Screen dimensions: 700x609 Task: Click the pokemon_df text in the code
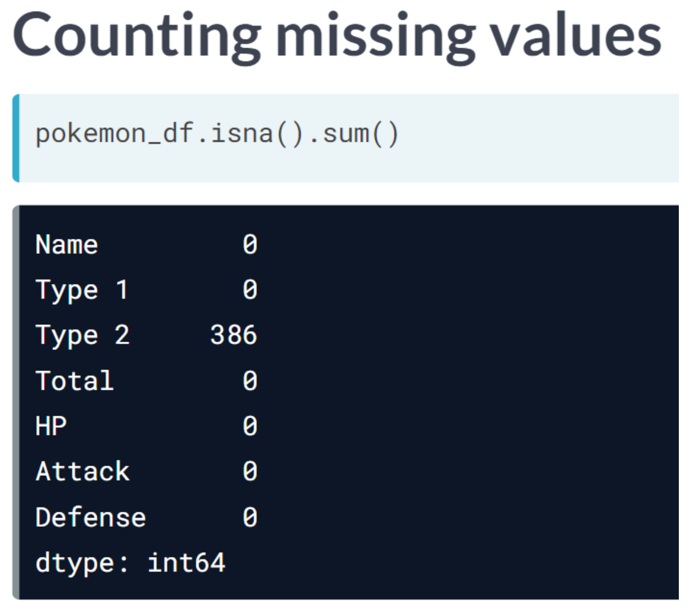[114, 134]
